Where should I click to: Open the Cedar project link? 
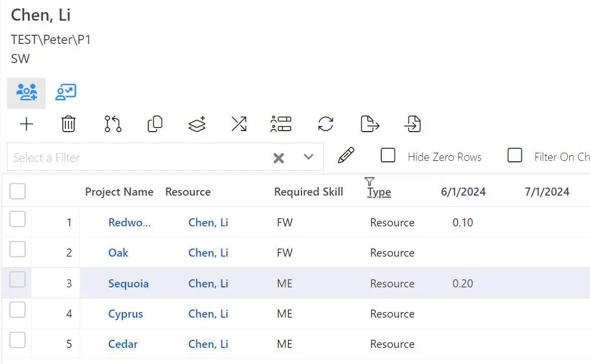(123, 344)
